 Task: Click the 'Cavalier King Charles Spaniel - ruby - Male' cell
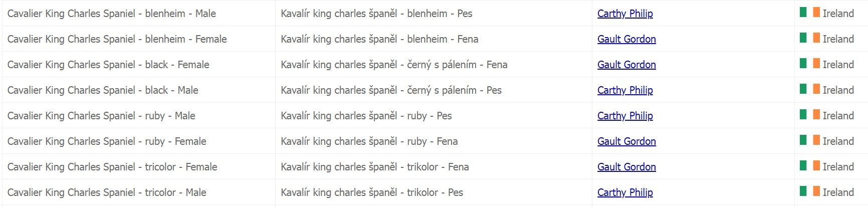click(101, 116)
